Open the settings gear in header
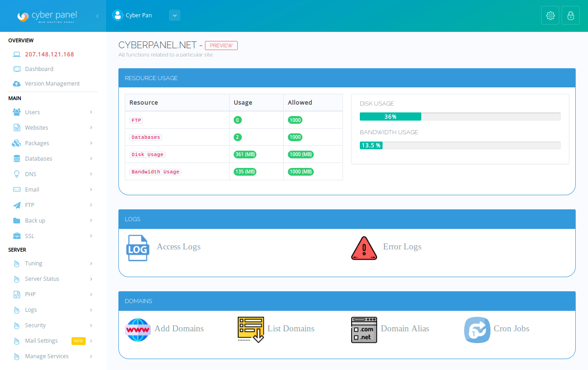Image resolution: width=588 pixels, height=370 pixels. pos(550,15)
